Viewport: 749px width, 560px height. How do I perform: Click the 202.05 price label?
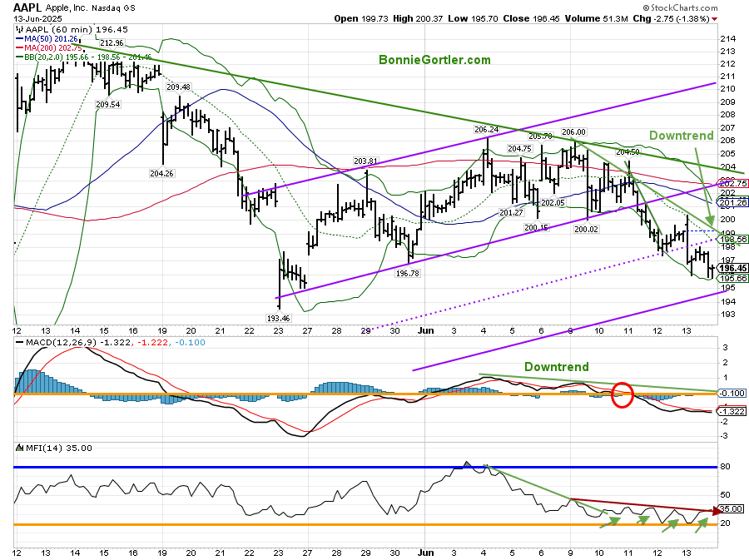(x=553, y=202)
